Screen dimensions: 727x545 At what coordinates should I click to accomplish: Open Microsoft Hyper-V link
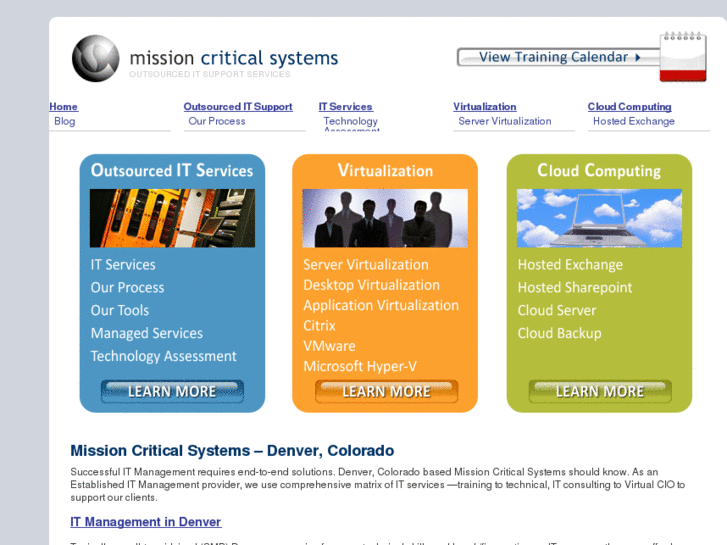click(360, 366)
